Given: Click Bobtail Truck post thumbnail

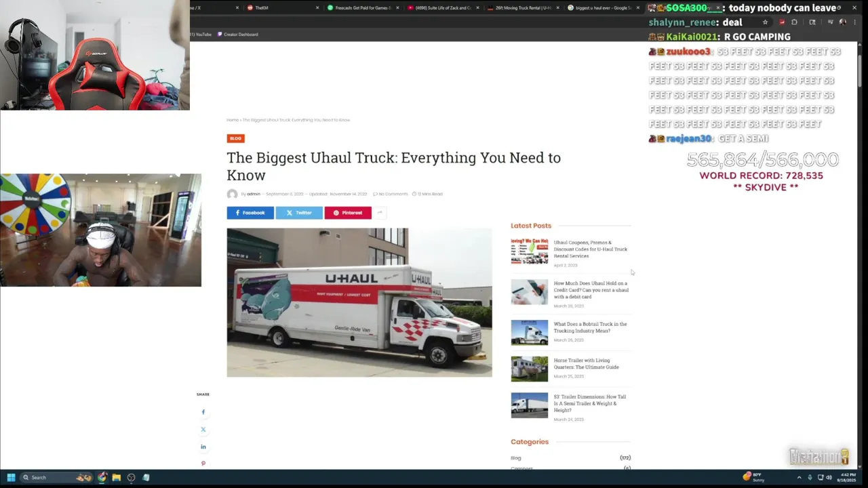Looking at the screenshot, I should coord(530,333).
